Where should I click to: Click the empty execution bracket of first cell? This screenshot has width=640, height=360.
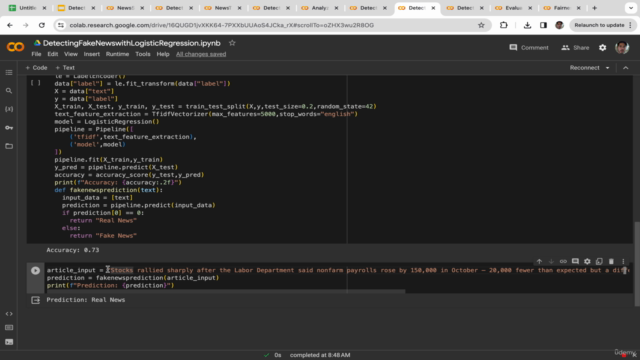pos(36,83)
